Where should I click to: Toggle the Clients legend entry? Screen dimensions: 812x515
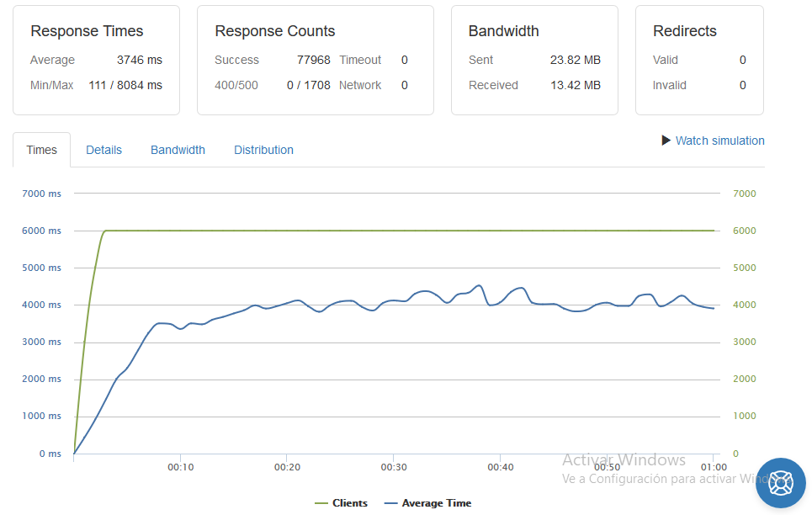click(x=342, y=502)
